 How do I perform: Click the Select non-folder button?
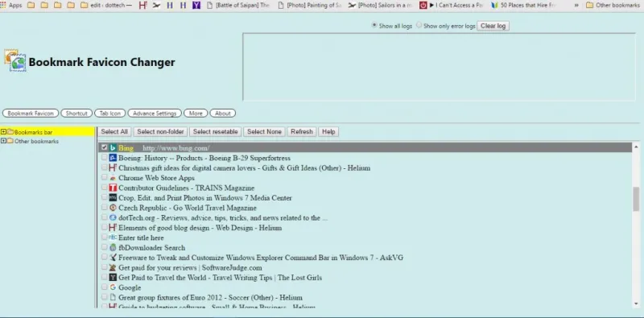click(x=160, y=132)
